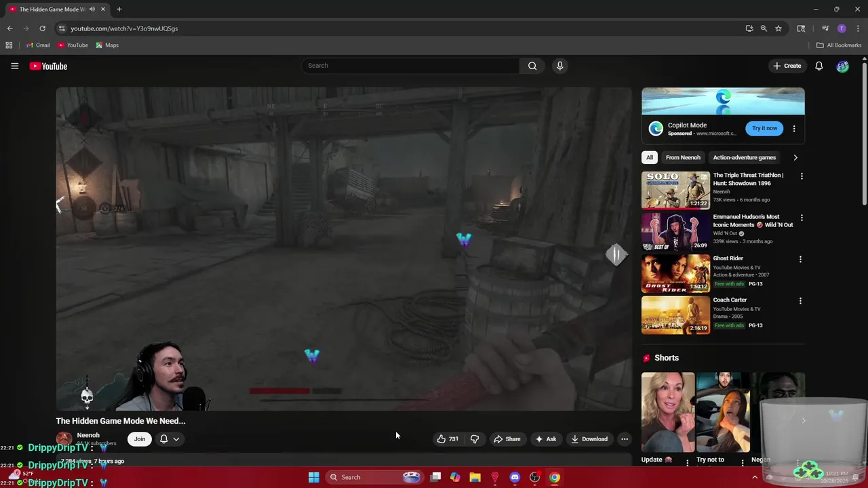Mute the tab using speaker icon

pos(92,9)
